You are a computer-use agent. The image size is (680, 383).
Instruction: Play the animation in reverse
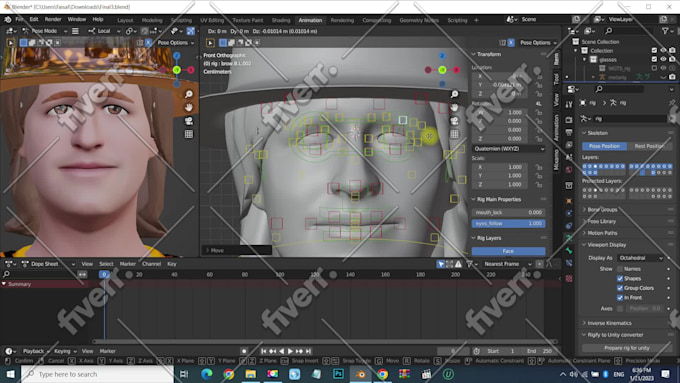(x=281, y=351)
